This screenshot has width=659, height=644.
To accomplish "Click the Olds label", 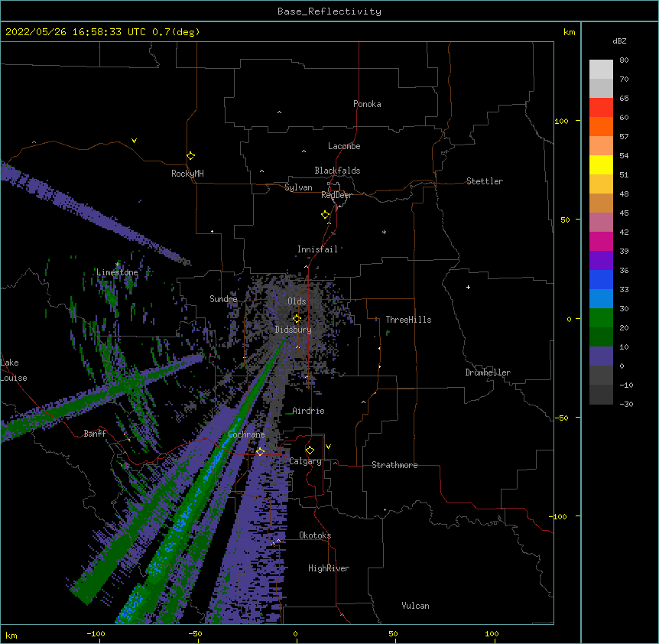I will coord(297,301).
